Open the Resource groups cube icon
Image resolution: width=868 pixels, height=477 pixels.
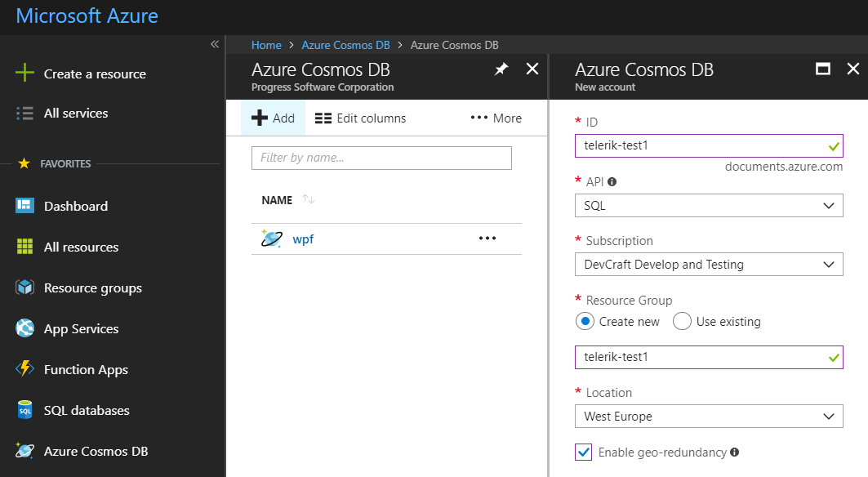click(25, 288)
